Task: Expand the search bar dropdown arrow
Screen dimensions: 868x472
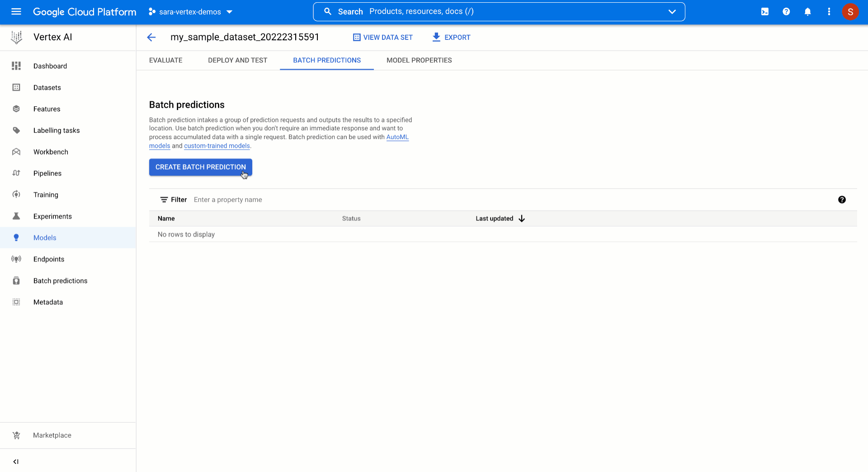Action: click(x=672, y=12)
